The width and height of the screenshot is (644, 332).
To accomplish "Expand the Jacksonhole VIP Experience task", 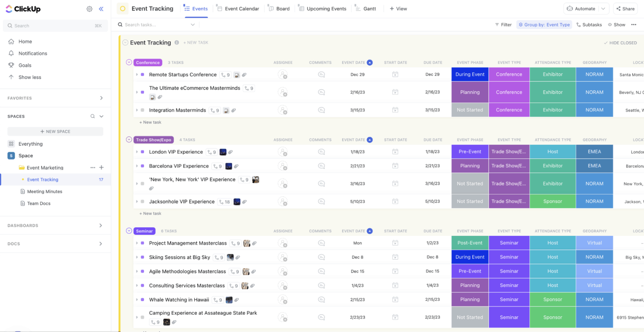I will click(137, 201).
